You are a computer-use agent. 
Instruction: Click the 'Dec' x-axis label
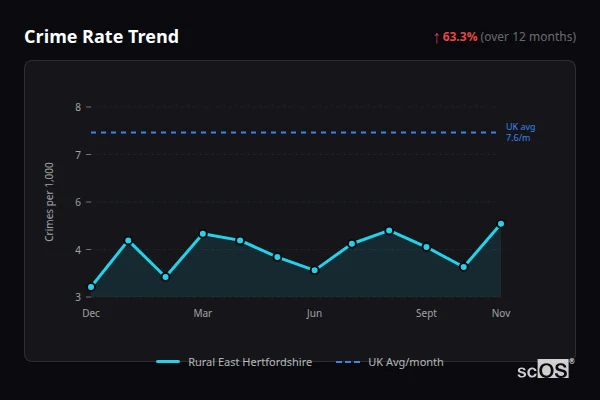[91, 313]
